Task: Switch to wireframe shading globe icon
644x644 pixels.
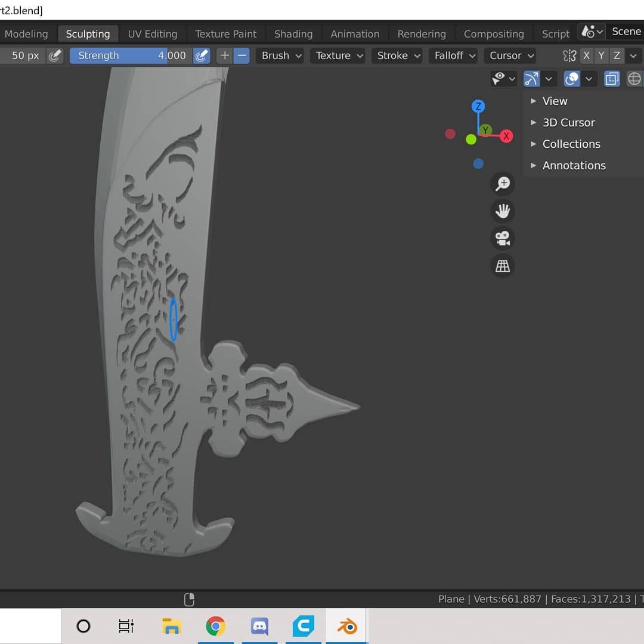Action: tap(634, 79)
